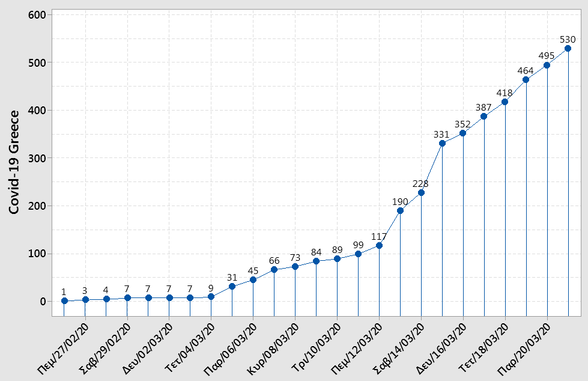
Task: Select the data point marker valued 9
Action: [211, 297]
